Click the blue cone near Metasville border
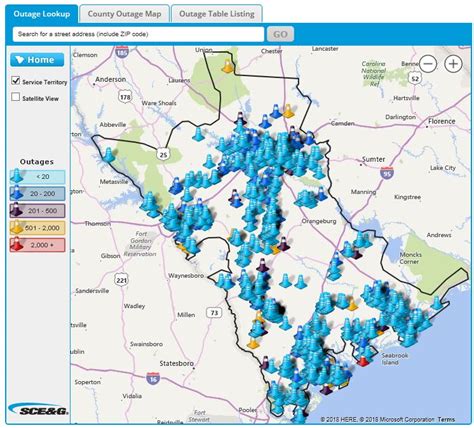The width and height of the screenshot is (474, 428). click(109, 154)
